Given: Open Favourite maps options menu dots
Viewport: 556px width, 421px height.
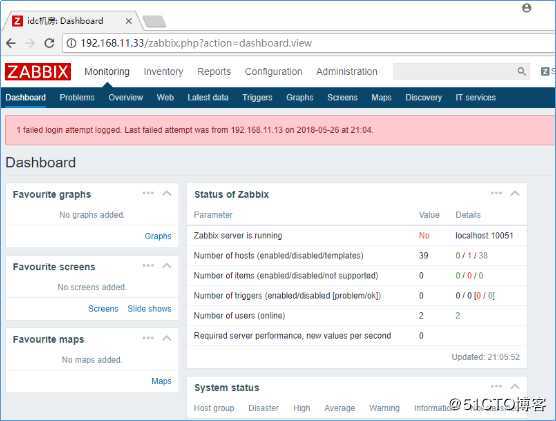Looking at the screenshot, I should pyautogui.click(x=148, y=338).
